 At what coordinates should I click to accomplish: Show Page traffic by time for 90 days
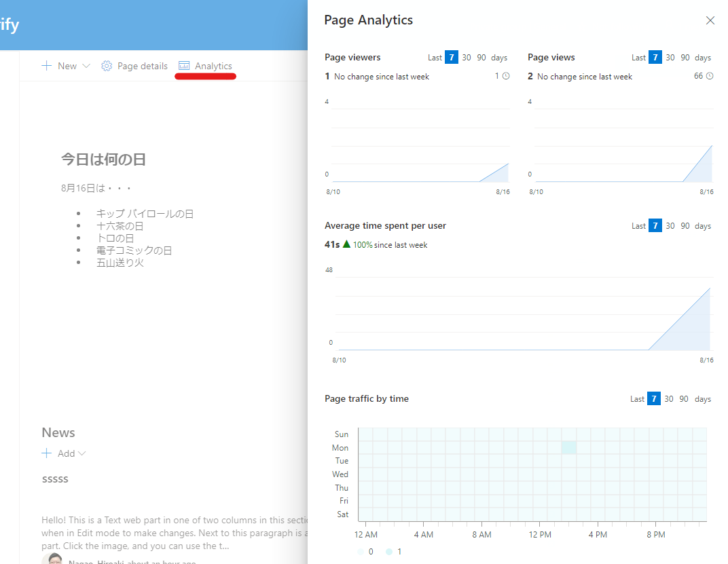684,398
